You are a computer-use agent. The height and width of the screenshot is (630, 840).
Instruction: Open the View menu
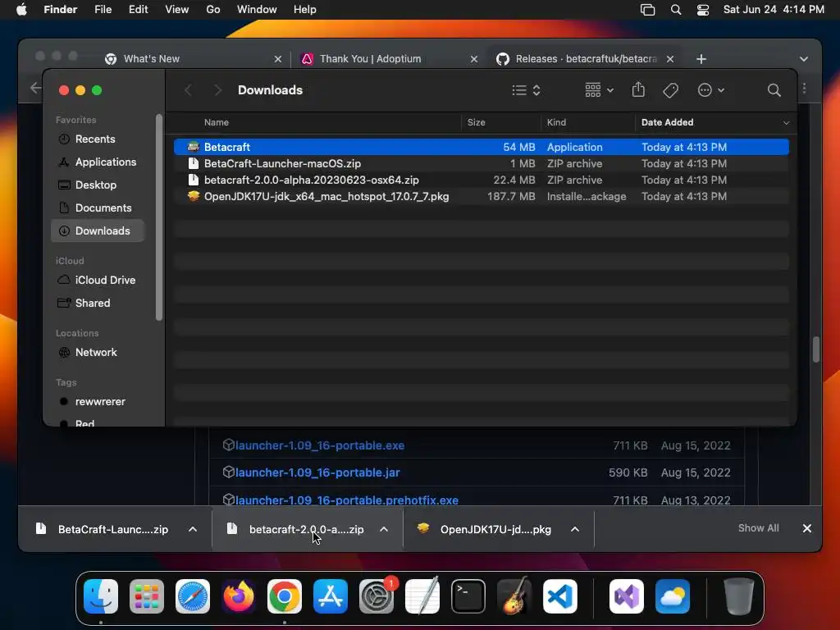click(176, 10)
